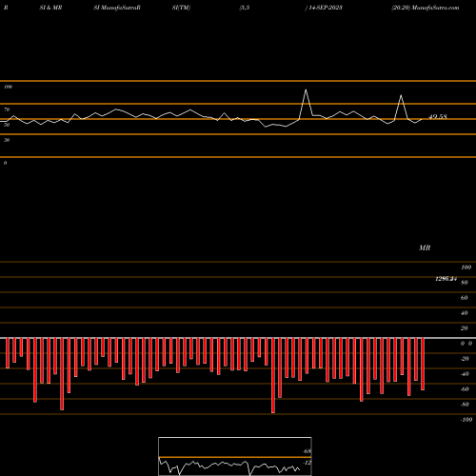Viewport: 476px width, 476px height.
Task: Click the 49.58 RSI value label
Action: click(x=438, y=117)
